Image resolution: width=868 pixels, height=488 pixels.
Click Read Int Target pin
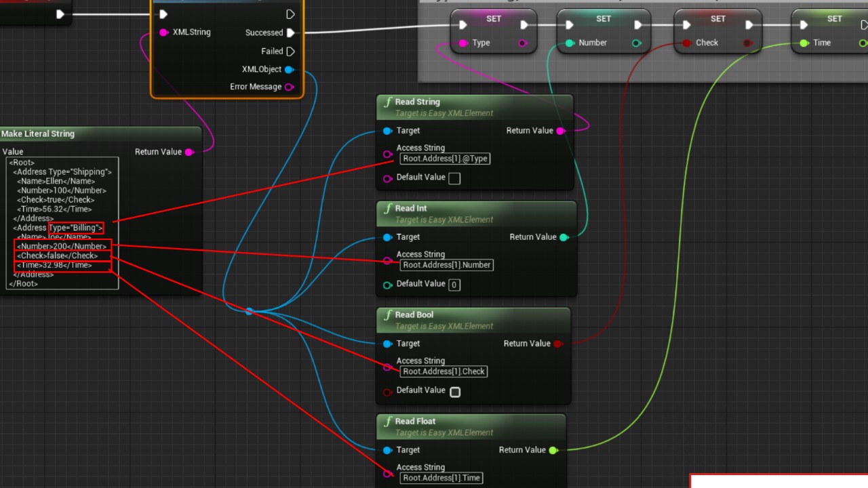[387, 237]
